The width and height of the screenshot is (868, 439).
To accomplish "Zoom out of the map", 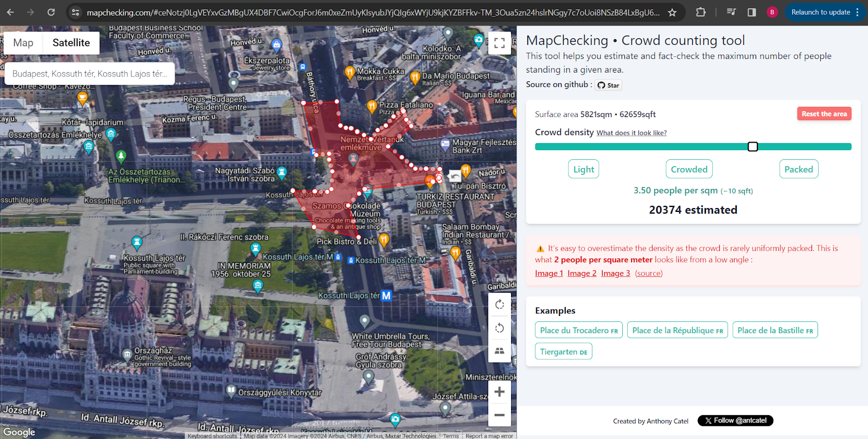I will pos(500,415).
